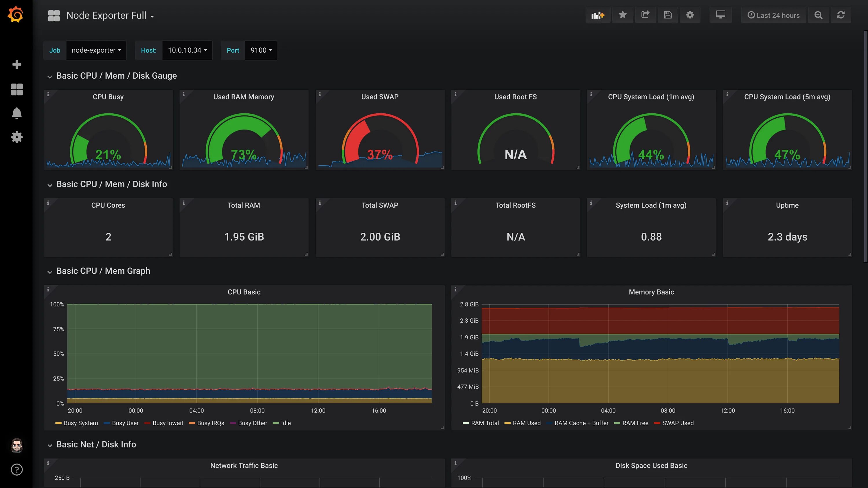Open Alerting bell in sidebar
868x488 pixels.
[x=16, y=113]
